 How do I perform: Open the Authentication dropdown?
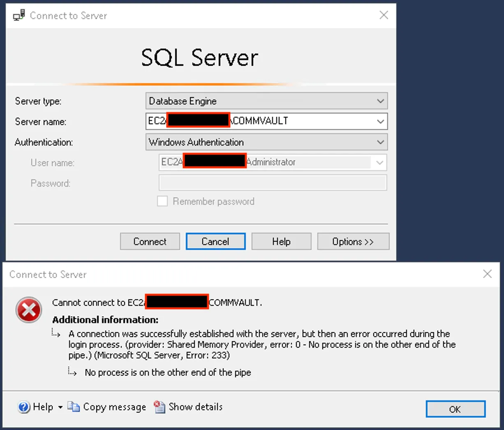[266, 142]
